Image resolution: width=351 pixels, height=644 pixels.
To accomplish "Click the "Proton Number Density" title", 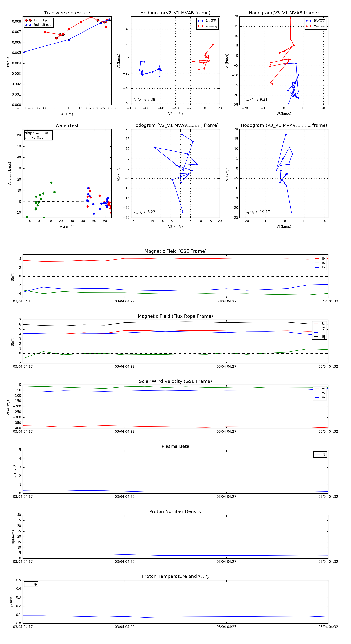I will coord(175,511).
